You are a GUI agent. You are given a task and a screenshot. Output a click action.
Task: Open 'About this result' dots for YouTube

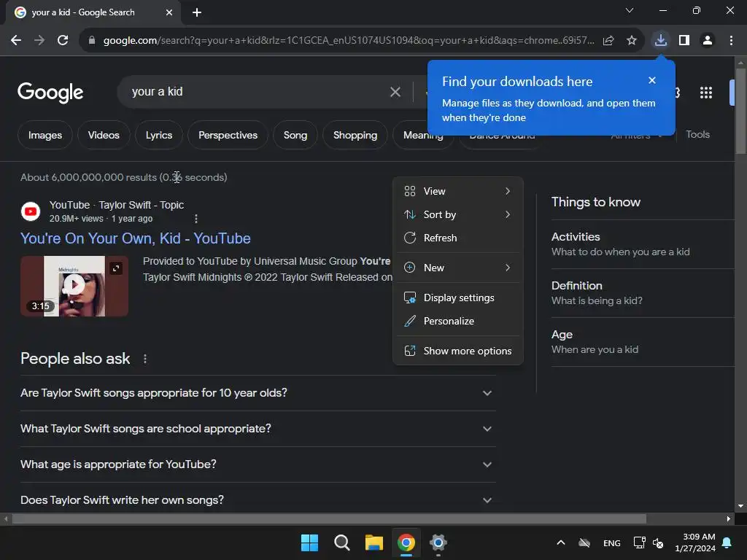click(196, 219)
